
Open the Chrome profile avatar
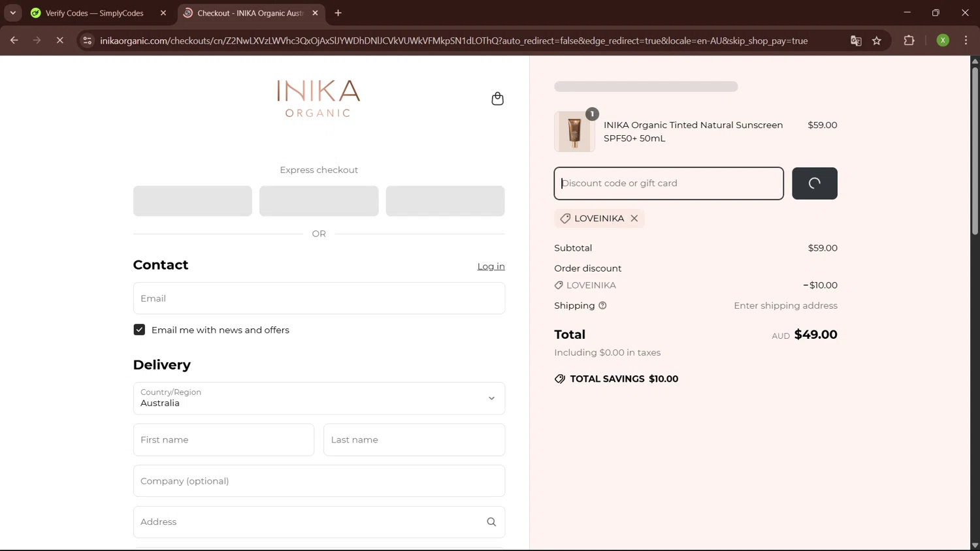pos(943,40)
